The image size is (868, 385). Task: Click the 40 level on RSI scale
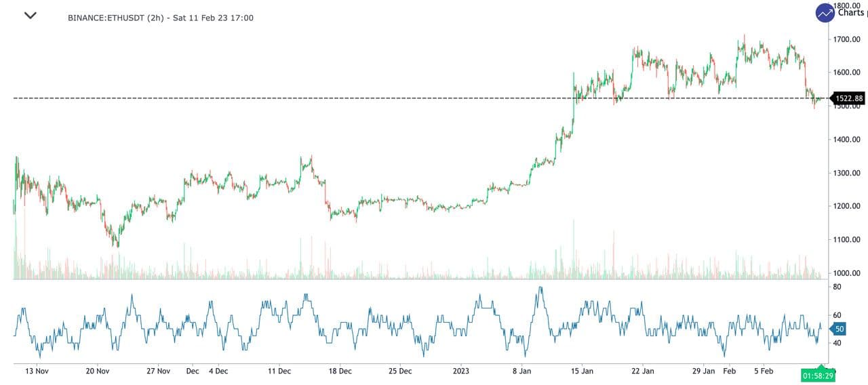pos(837,343)
